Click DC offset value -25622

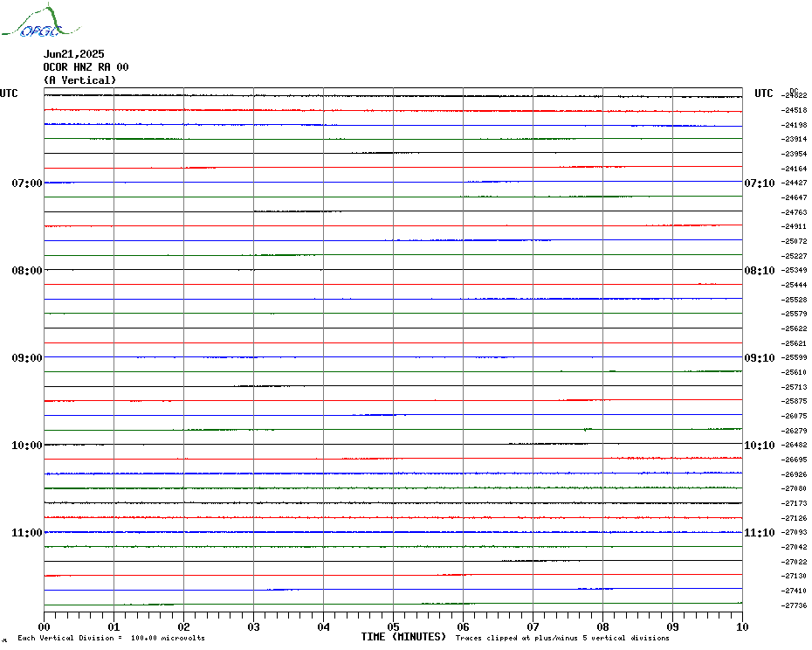pyautogui.click(x=795, y=328)
